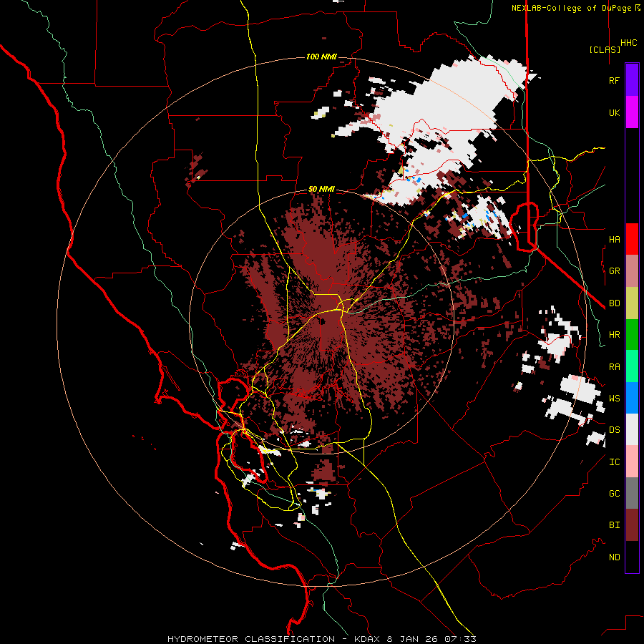Click the ND legend label
This screenshot has width=644, height=644.
(x=615, y=557)
